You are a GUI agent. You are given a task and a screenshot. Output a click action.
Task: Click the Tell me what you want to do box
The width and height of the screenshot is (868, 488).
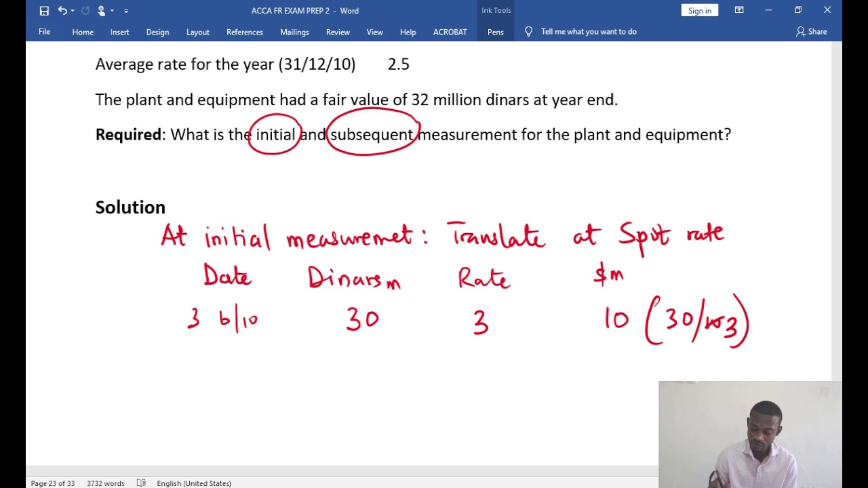(589, 32)
